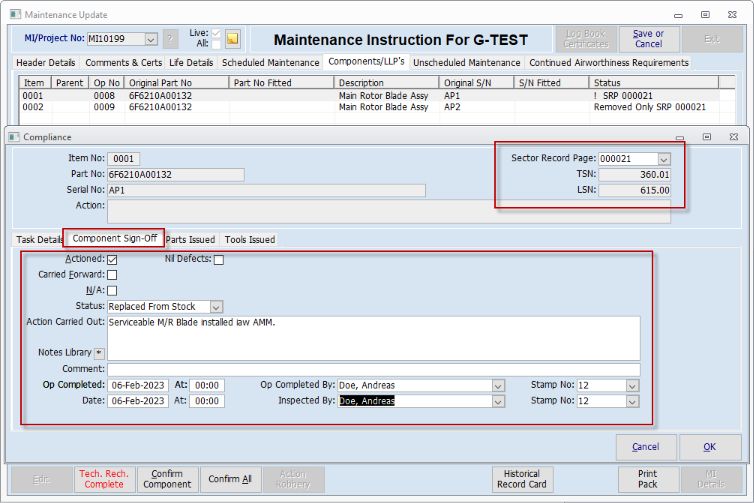Open the Life Details tab
This screenshot has width=754, height=503.
(191, 63)
